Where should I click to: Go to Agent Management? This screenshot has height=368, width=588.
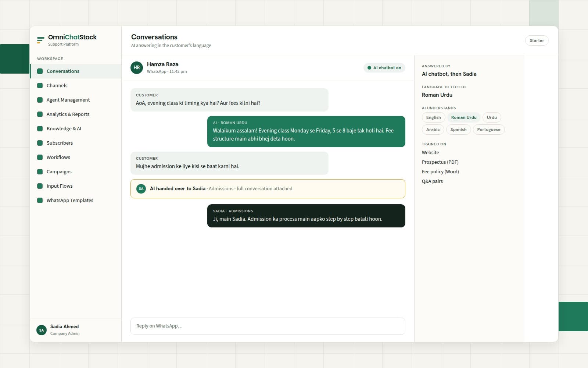(76, 100)
